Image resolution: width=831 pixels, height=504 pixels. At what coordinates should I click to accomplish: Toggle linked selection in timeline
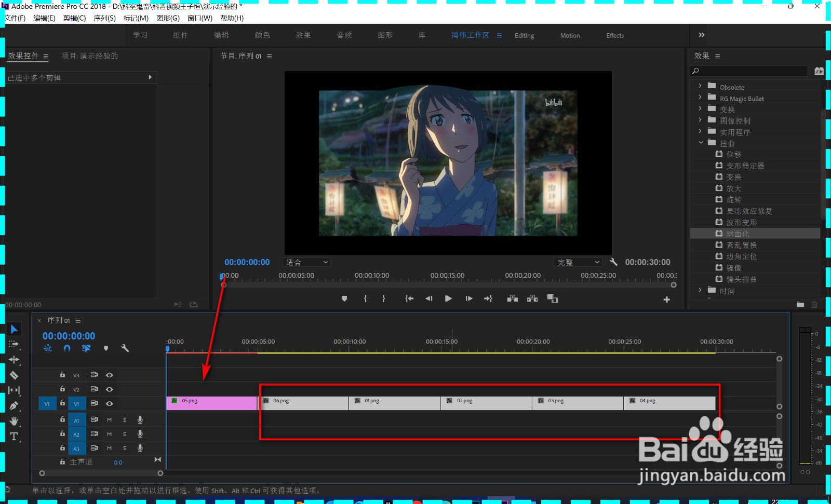click(x=86, y=348)
